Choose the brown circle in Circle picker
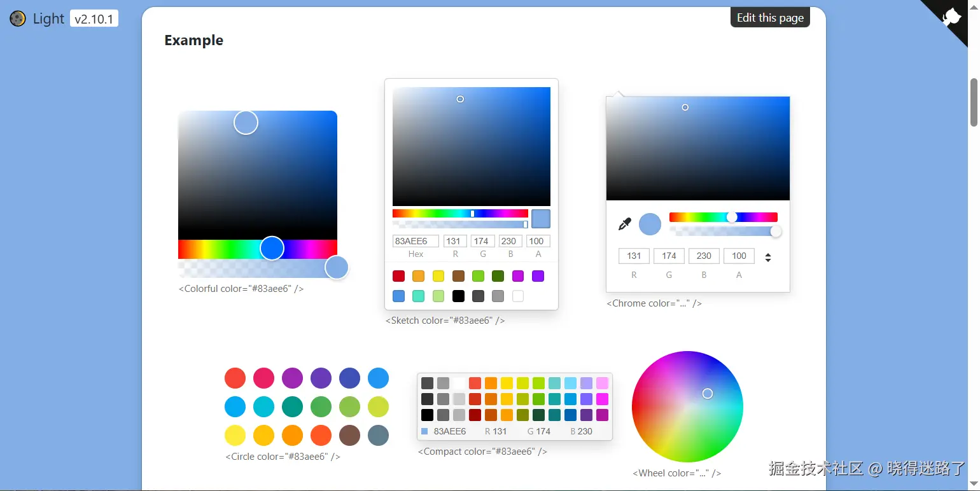Viewport: 980px width, 491px height. click(x=349, y=435)
